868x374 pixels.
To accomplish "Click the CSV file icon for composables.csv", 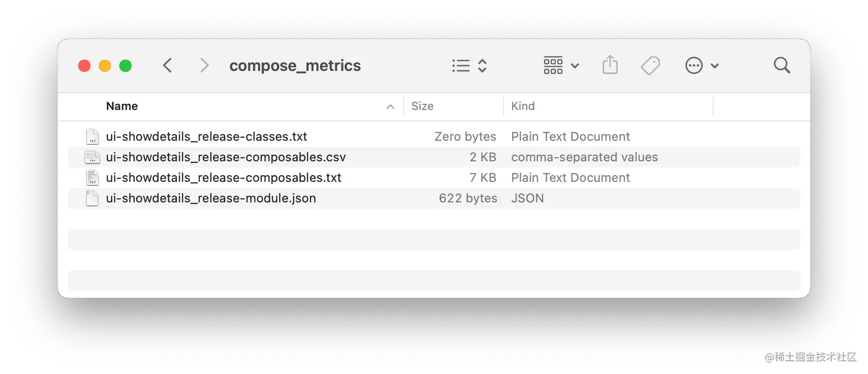I will tap(92, 157).
